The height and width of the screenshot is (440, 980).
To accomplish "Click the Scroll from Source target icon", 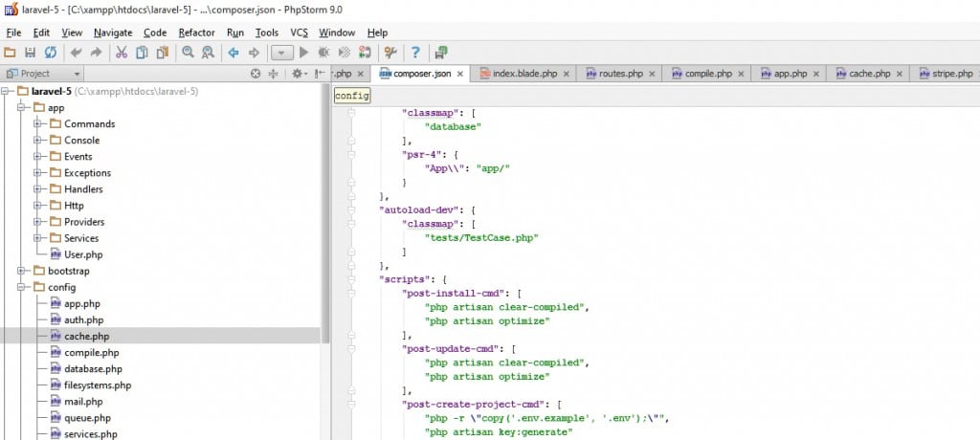I will coord(255,74).
